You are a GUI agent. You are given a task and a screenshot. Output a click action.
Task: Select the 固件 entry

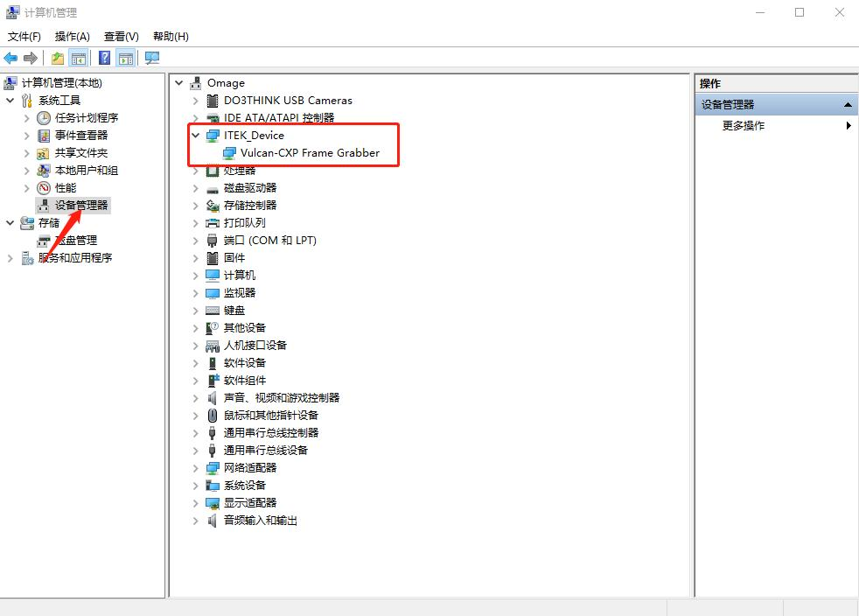tap(234, 258)
